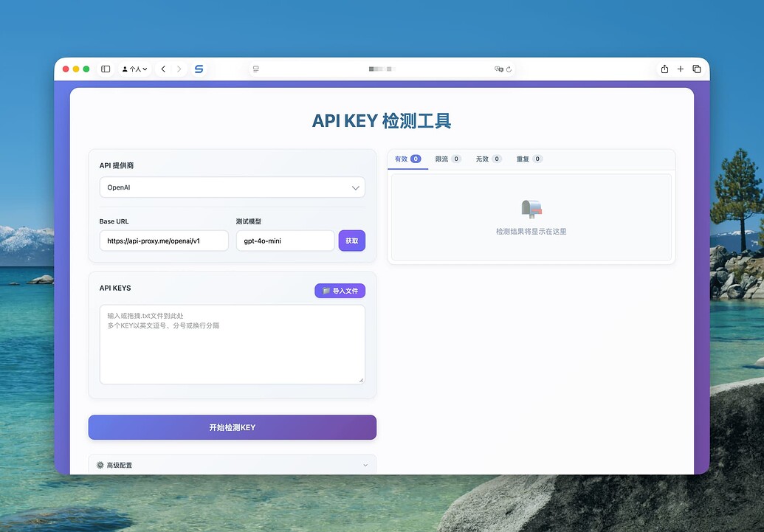The height and width of the screenshot is (532, 764).
Task: Maximize the window with green button
Action: [86, 69]
